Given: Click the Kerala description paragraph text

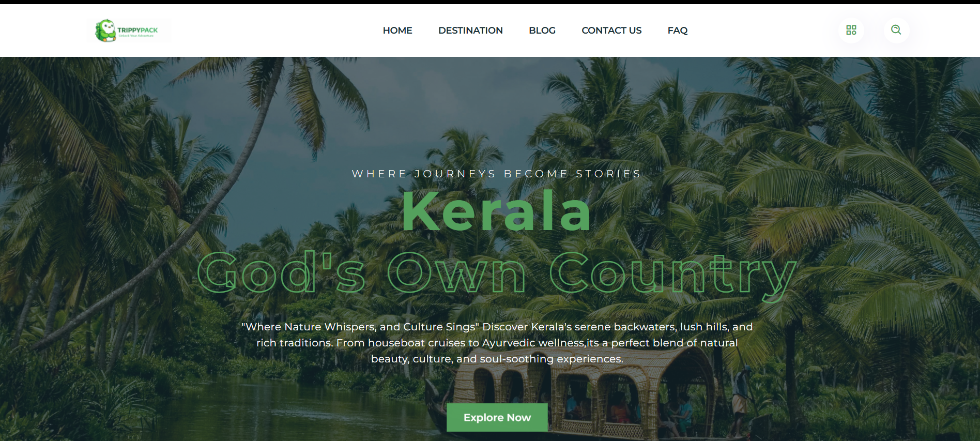Looking at the screenshot, I should tap(497, 343).
